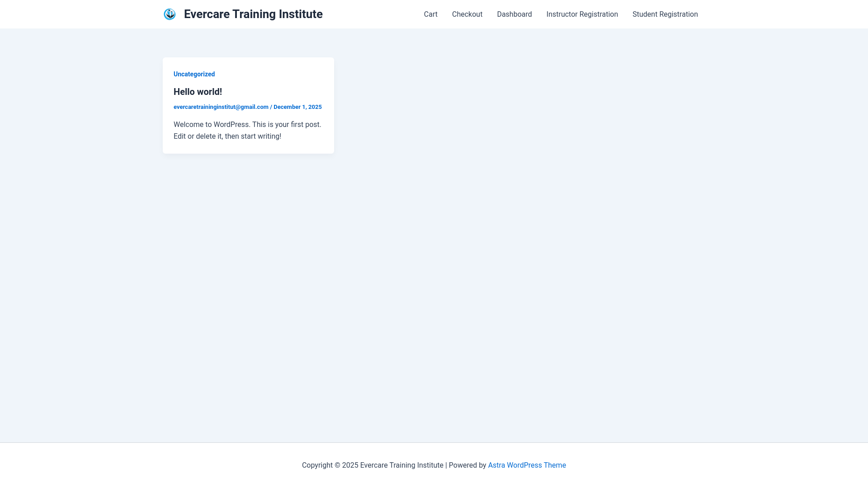
Task: Select Instructor Registration in the navigation
Action: click(582, 14)
